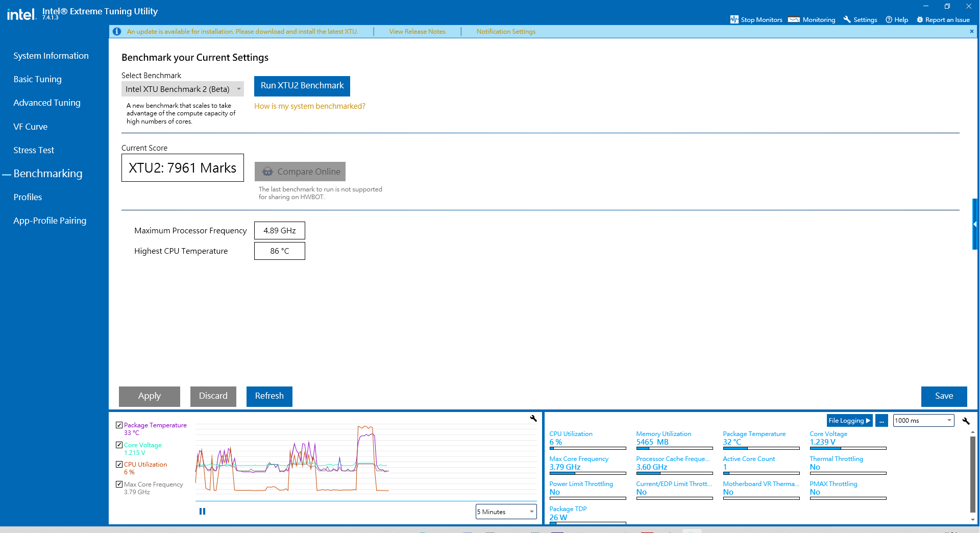Open the Help menu
The width and height of the screenshot is (980, 533).
tap(897, 19)
